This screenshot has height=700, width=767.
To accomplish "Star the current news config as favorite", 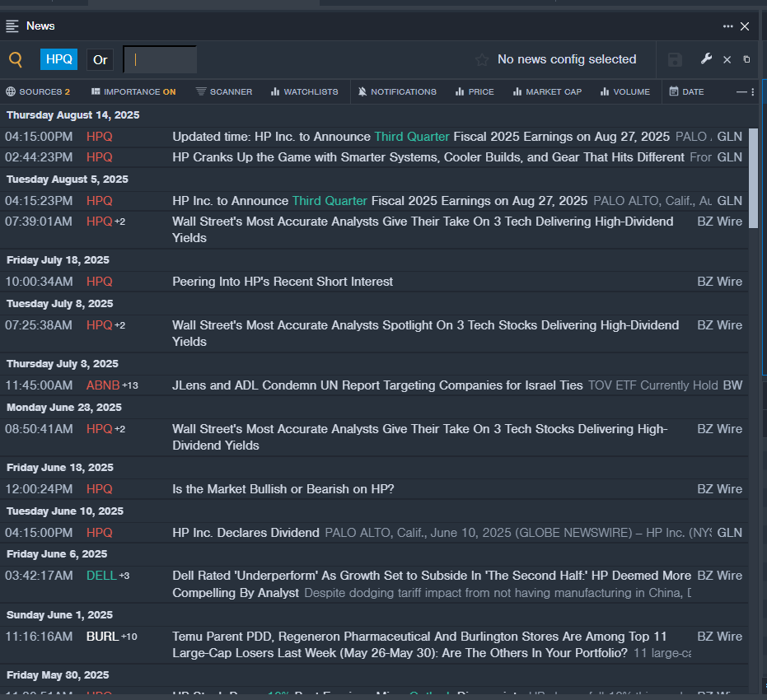I will pos(482,59).
